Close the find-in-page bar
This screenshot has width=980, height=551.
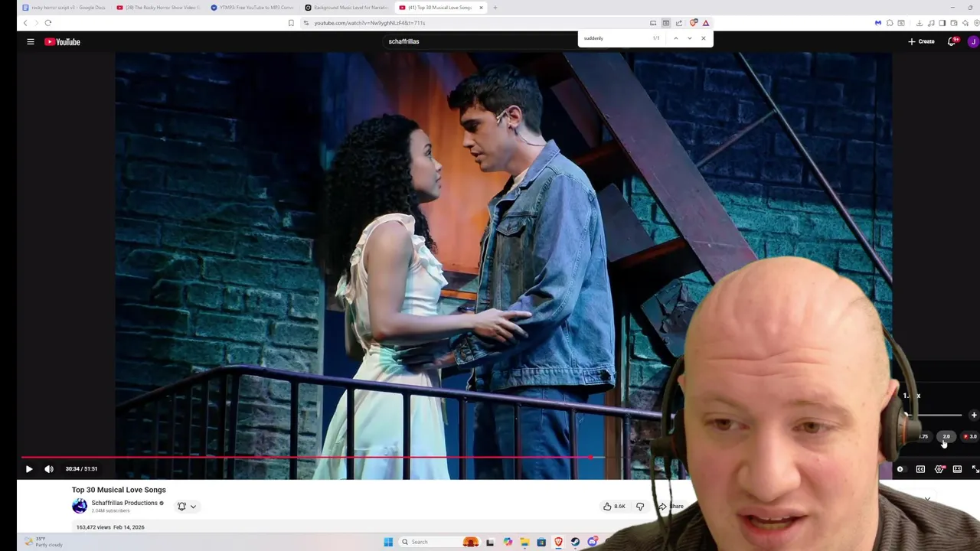(703, 38)
